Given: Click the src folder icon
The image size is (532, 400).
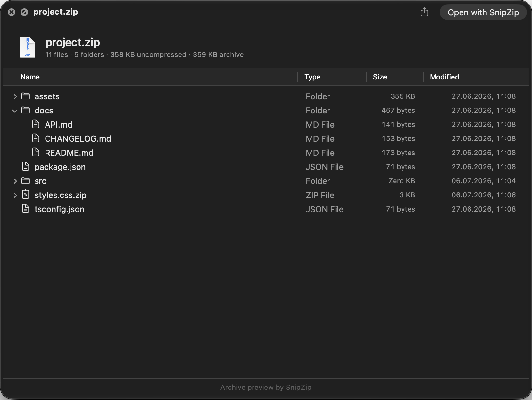Looking at the screenshot, I should (26, 181).
